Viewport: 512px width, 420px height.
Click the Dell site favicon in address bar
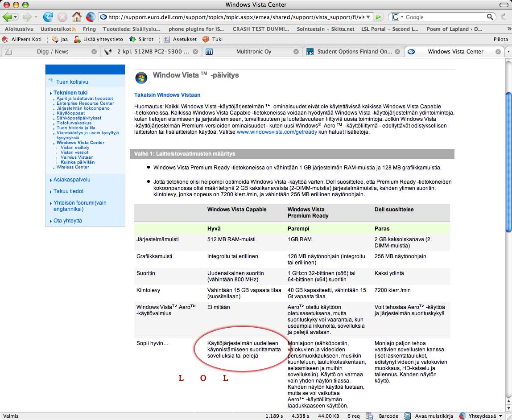point(103,17)
